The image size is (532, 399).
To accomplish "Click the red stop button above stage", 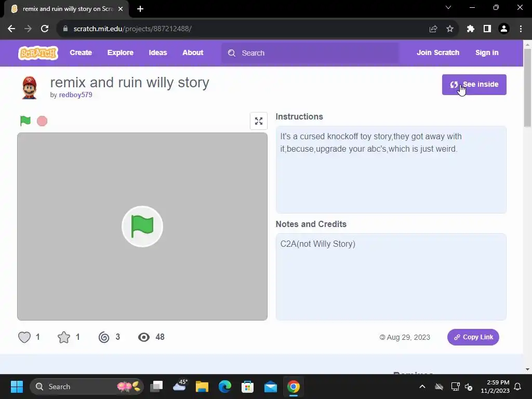I will pos(42,121).
